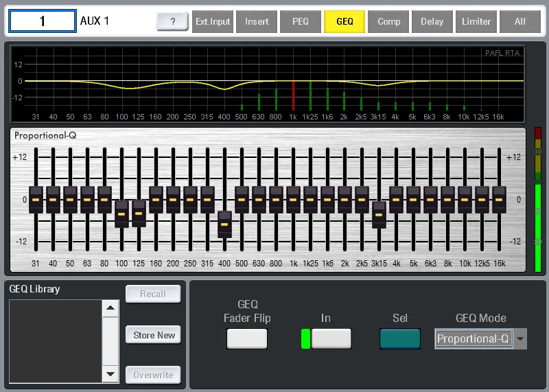The height and width of the screenshot is (392, 549).
Task: Click the 315 Hz band fader
Action: point(207,200)
